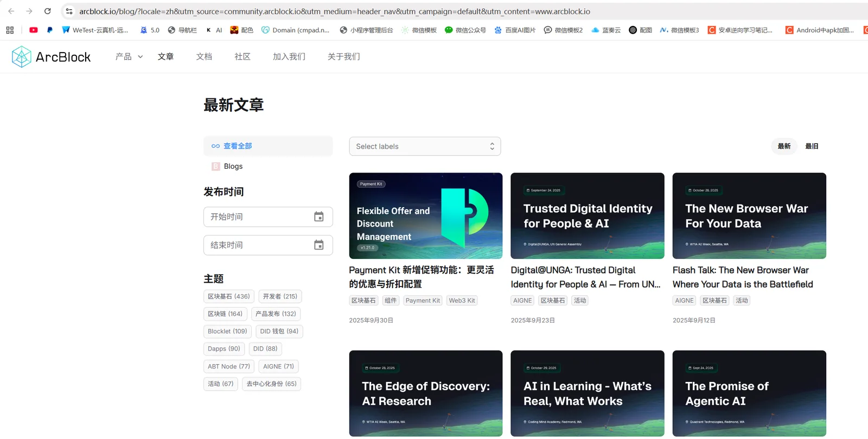Open the 微信模板2 bookmark

[563, 30]
